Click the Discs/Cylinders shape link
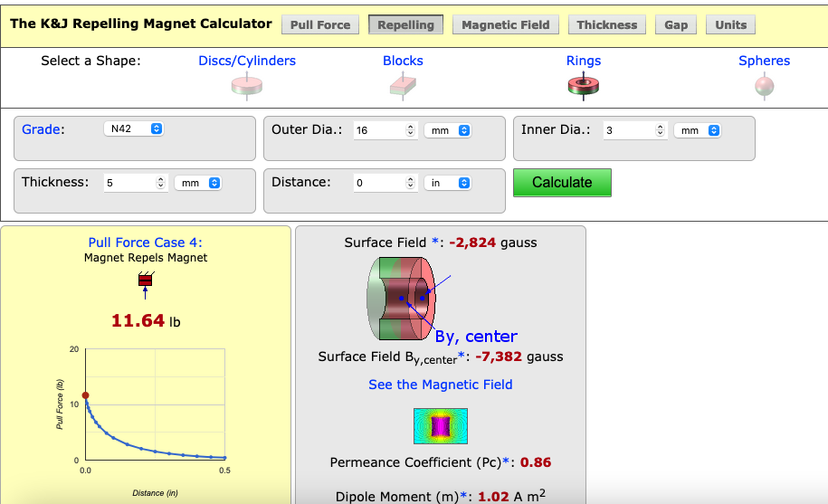The width and height of the screenshot is (828, 504). tap(247, 61)
